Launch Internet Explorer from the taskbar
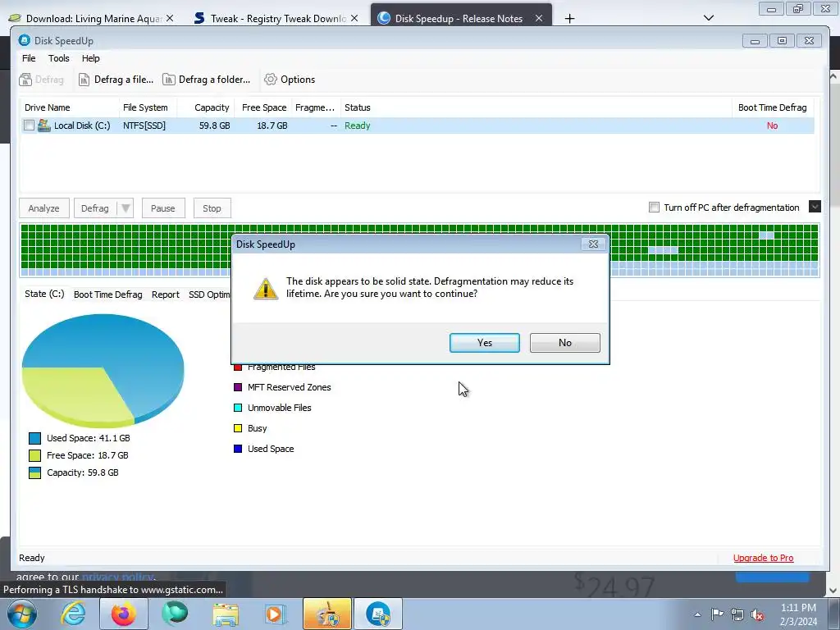The image size is (840, 630). tap(73, 614)
